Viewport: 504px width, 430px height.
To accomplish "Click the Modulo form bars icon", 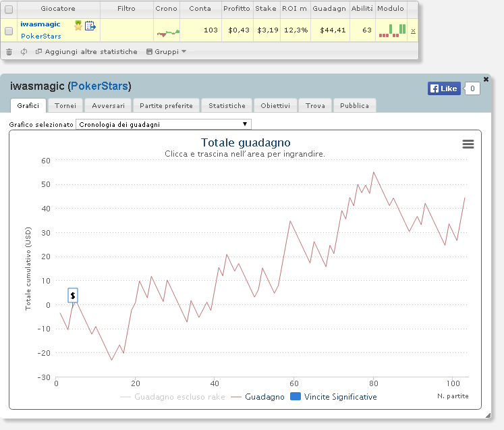I will pos(392,30).
